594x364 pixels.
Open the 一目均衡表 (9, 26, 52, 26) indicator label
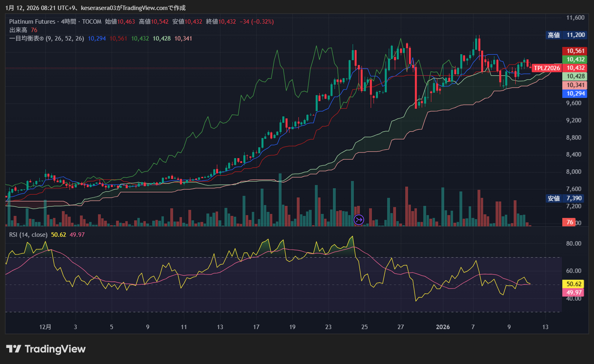(47, 38)
